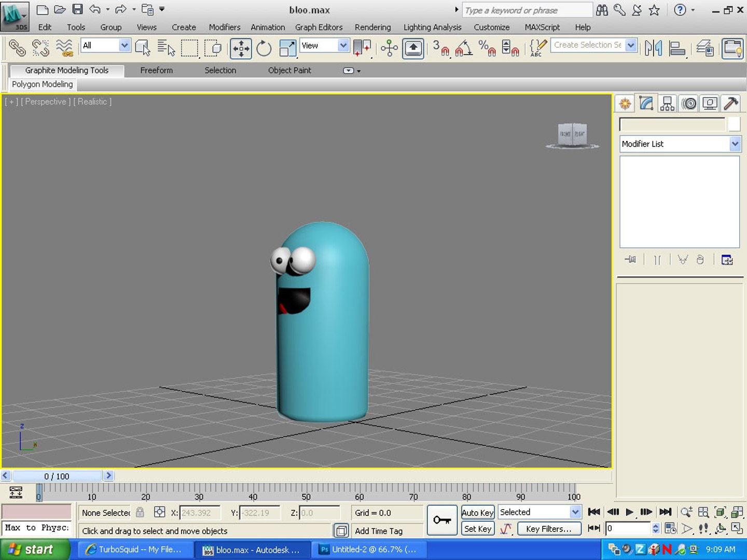
Task: Open the Selected key filter dropdown
Action: coord(575,512)
